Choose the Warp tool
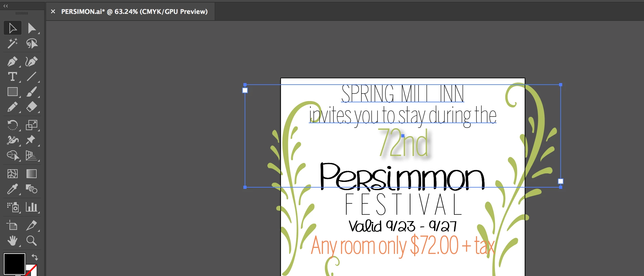The height and width of the screenshot is (276, 644). click(13, 140)
